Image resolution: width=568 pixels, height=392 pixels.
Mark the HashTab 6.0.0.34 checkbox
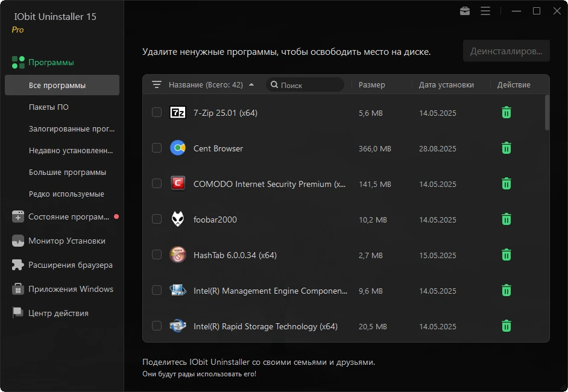[157, 254]
